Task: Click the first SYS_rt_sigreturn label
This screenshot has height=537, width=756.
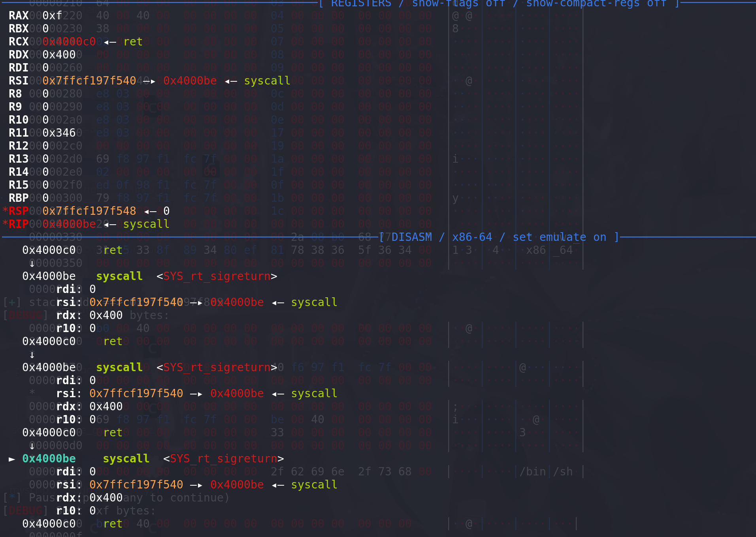Action: pyautogui.click(x=217, y=276)
